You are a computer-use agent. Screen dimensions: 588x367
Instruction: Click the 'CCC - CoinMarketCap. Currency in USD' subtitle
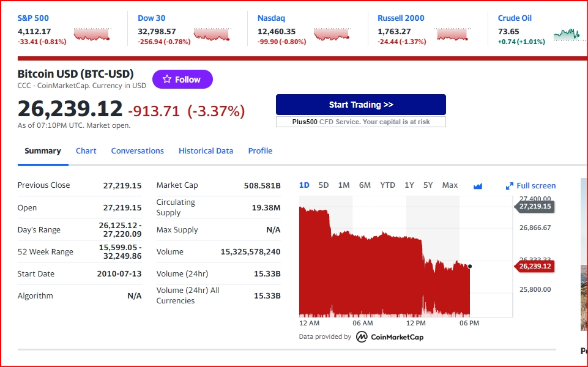click(82, 86)
